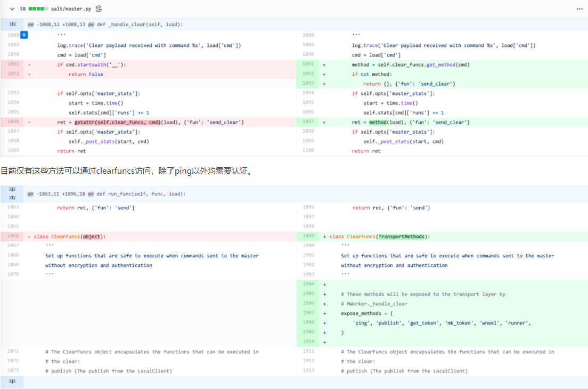Open the three-dot file options menu

click(579, 9)
